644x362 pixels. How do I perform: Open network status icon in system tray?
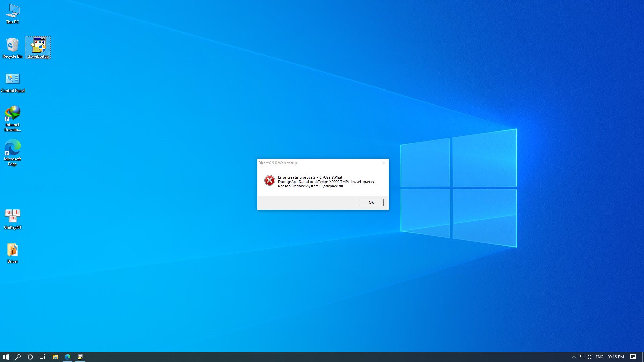pos(582,357)
